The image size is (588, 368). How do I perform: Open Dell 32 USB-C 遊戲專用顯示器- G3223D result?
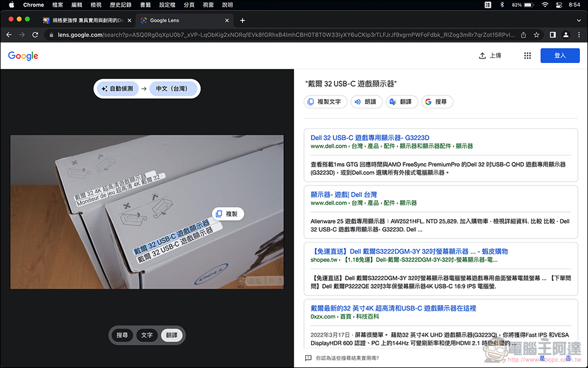[x=370, y=138]
